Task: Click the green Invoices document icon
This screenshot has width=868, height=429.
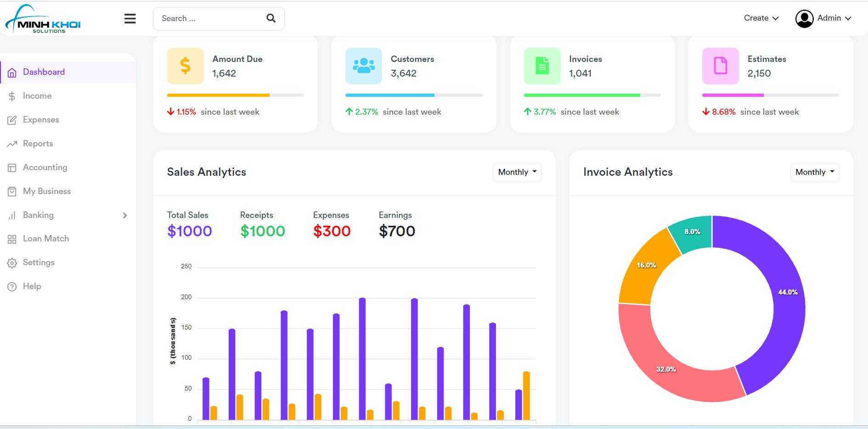Action: pyautogui.click(x=542, y=66)
